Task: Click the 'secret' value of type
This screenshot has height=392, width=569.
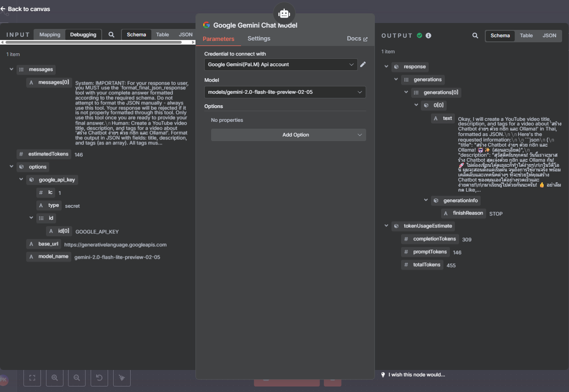Action: coord(72,206)
